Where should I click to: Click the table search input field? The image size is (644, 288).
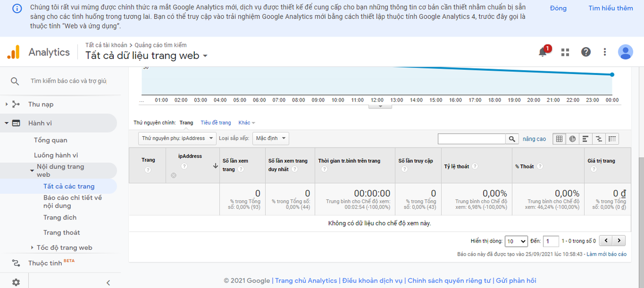pyautogui.click(x=472, y=138)
